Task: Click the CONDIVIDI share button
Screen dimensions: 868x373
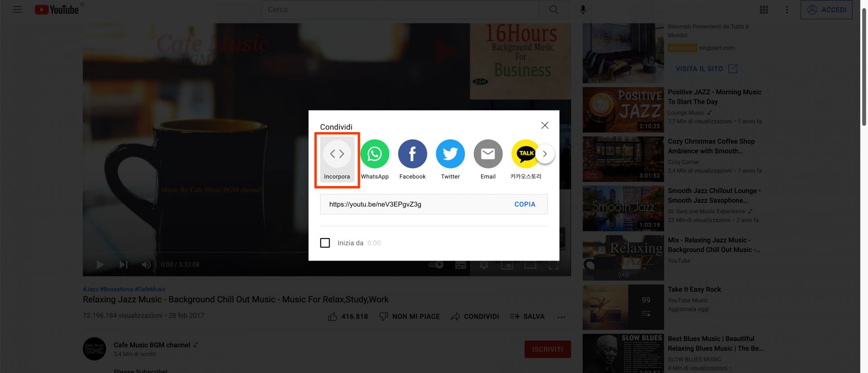Action: coord(475,317)
